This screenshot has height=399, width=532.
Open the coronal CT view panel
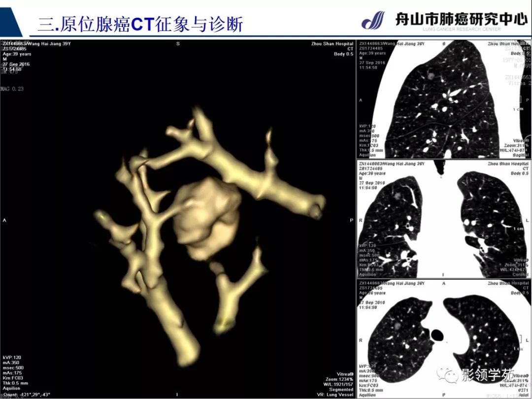pyautogui.click(x=443, y=219)
